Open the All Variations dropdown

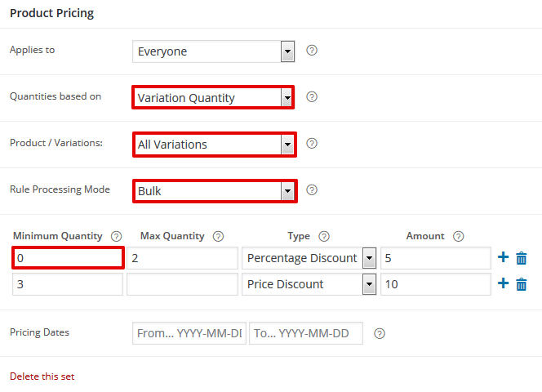click(x=215, y=145)
